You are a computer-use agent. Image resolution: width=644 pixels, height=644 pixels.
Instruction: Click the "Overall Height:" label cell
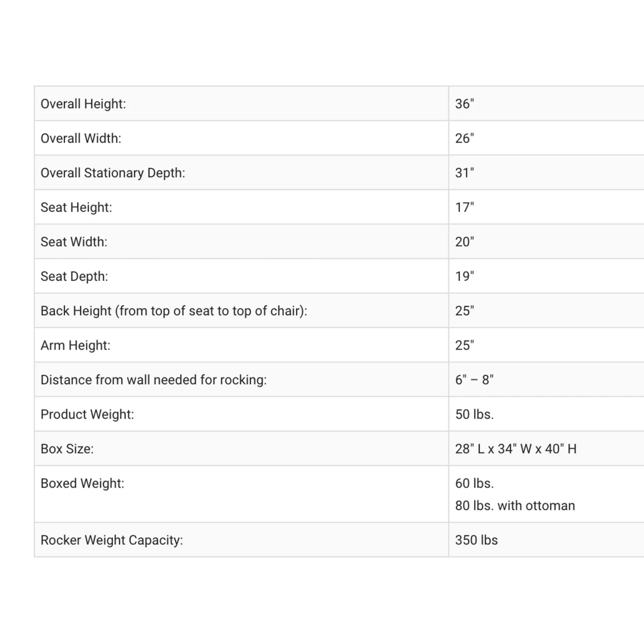[83, 104]
